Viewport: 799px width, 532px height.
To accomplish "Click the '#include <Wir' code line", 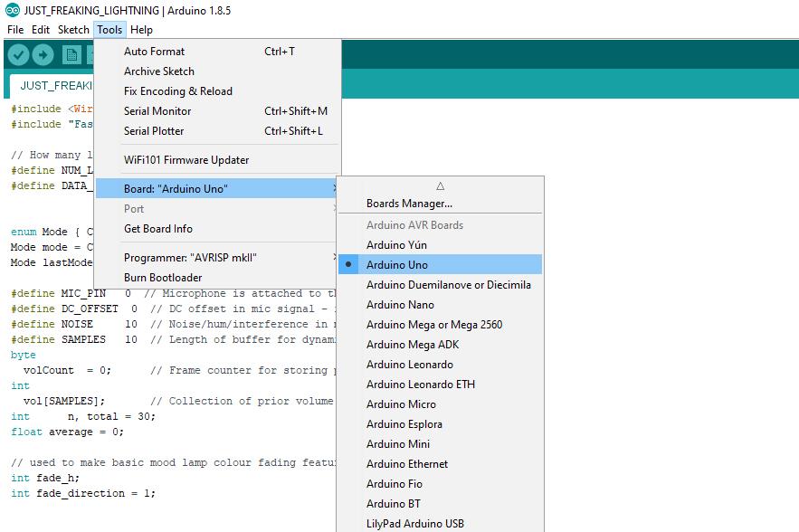I will [52, 109].
